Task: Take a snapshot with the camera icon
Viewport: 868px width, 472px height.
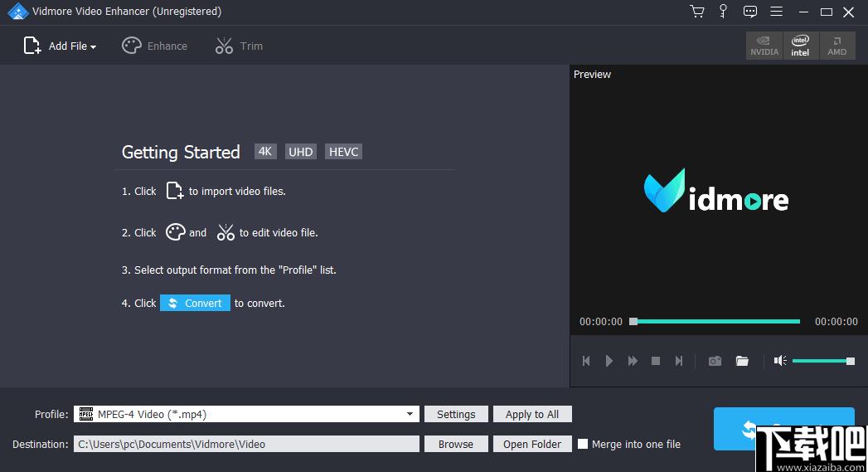Action: (x=715, y=361)
